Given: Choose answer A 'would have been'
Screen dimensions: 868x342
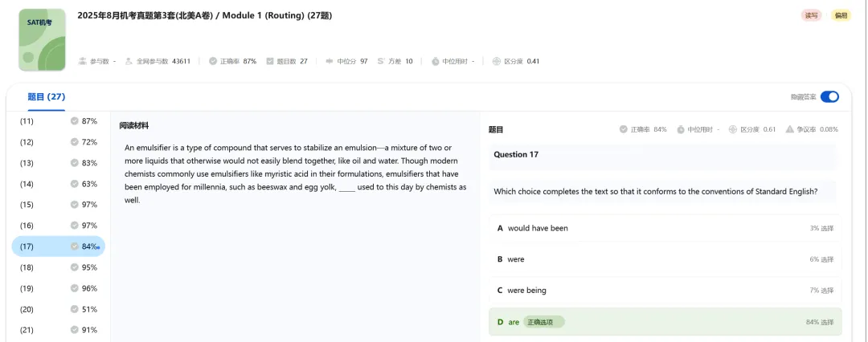Looking at the screenshot, I should (665, 228).
